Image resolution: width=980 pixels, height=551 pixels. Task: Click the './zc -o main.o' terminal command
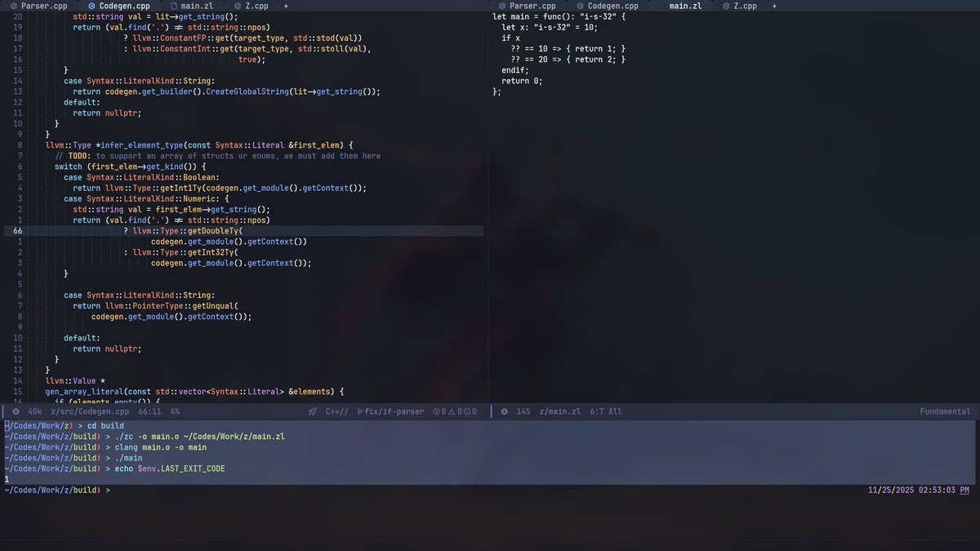click(199, 437)
